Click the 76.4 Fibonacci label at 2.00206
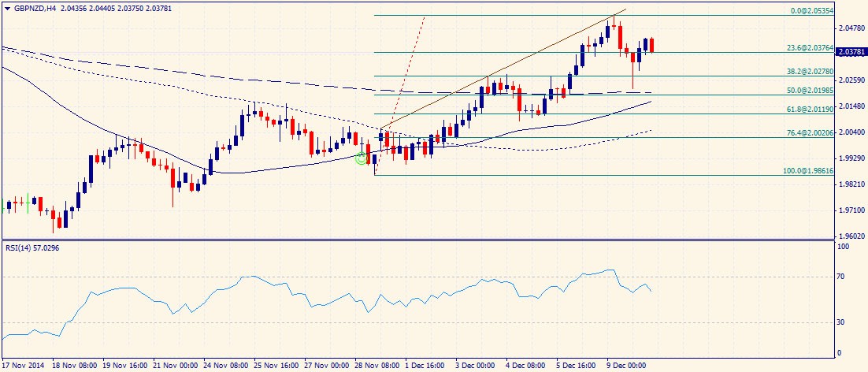The width and height of the screenshot is (868, 372). (810, 133)
